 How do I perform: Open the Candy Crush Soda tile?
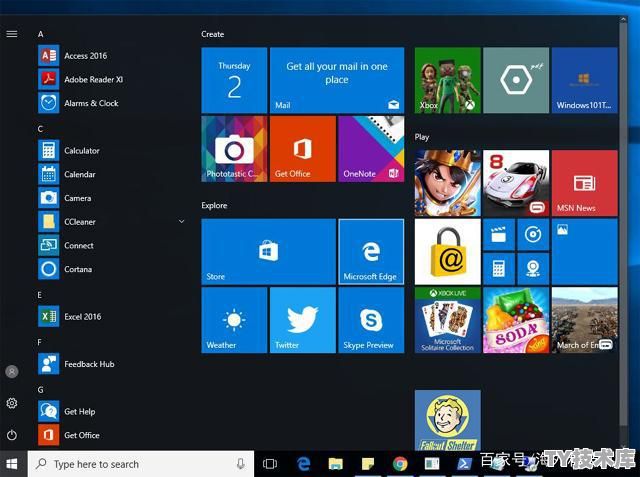[516, 320]
